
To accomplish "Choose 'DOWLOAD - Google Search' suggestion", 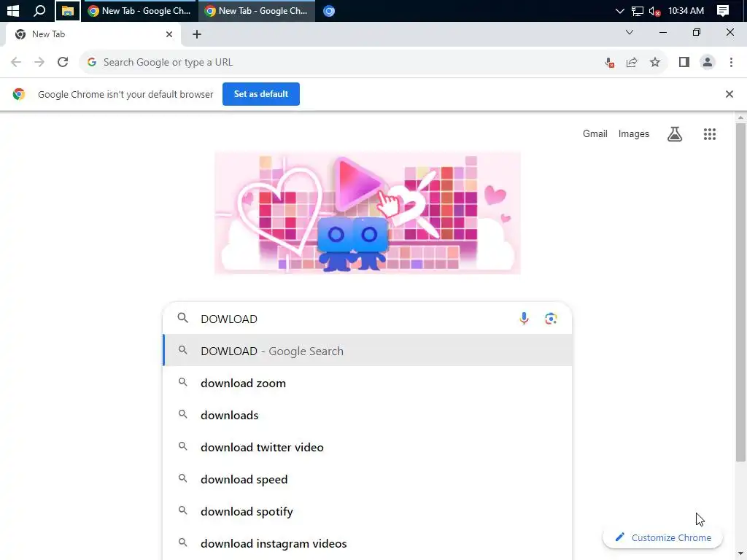I will point(368,351).
